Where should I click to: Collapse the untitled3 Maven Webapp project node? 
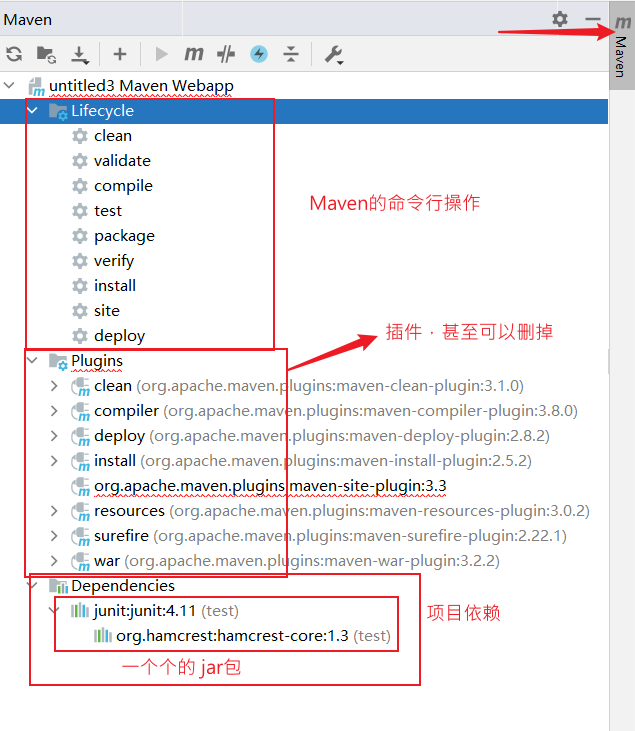tap(9, 85)
